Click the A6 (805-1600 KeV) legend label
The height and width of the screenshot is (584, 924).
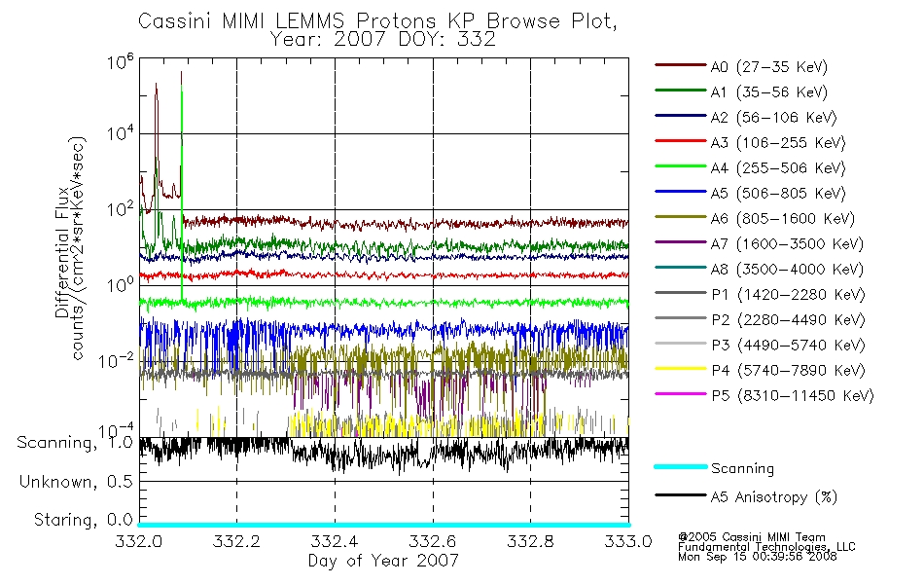[x=783, y=219]
